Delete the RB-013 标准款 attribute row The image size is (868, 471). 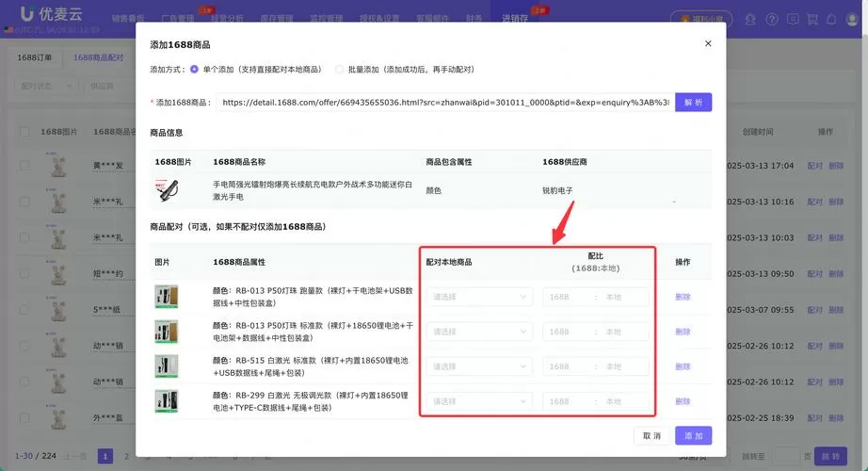[683, 332]
